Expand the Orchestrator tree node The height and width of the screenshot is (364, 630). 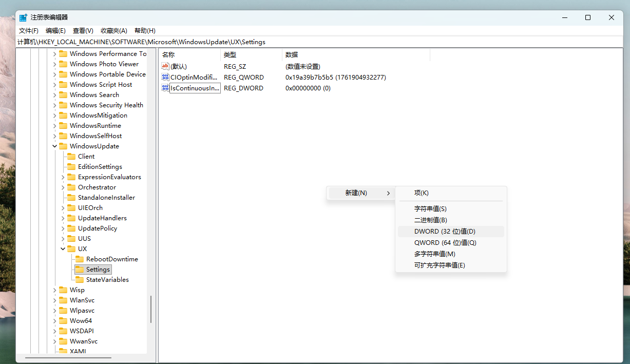click(x=63, y=187)
